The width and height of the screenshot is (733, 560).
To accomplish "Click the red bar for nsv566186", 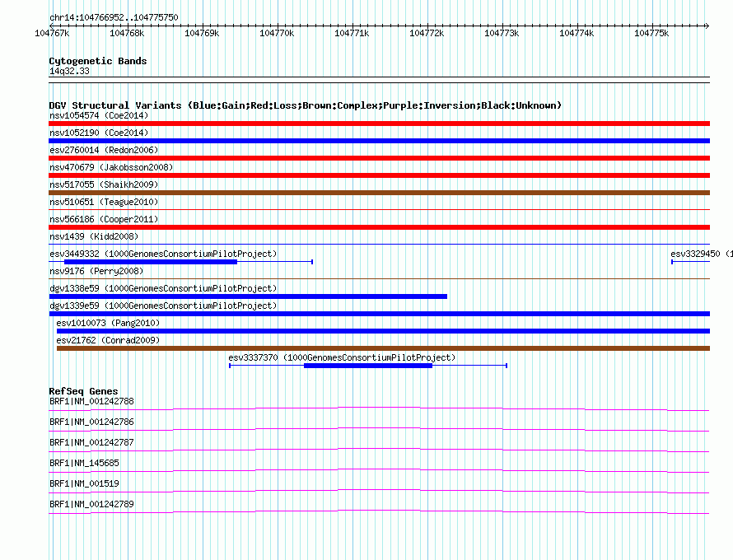I will pyautogui.click(x=379, y=227).
